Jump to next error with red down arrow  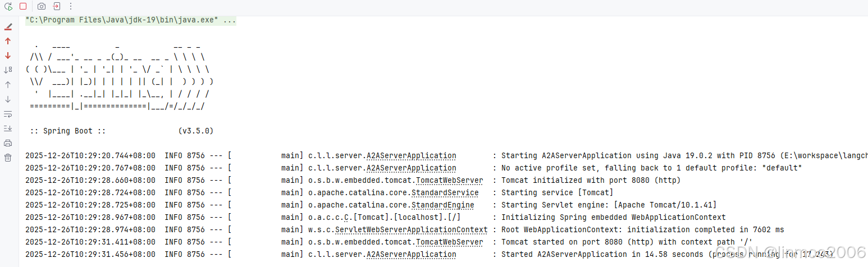[8, 56]
